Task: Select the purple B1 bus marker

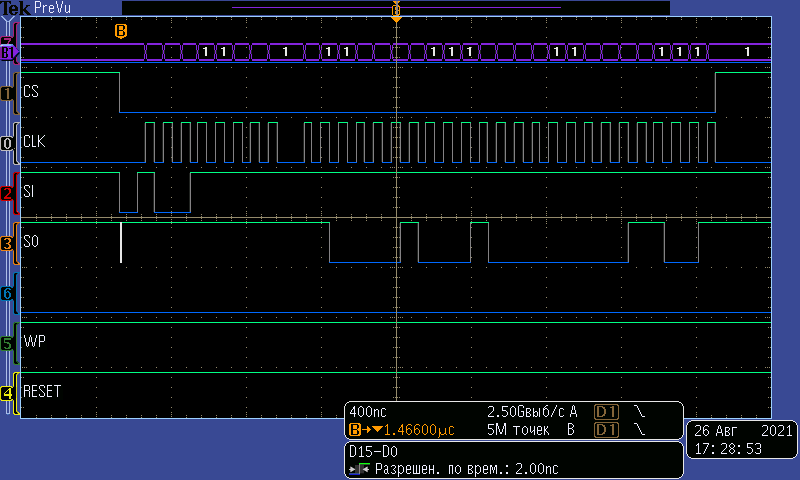Action: tap(8, 52)
